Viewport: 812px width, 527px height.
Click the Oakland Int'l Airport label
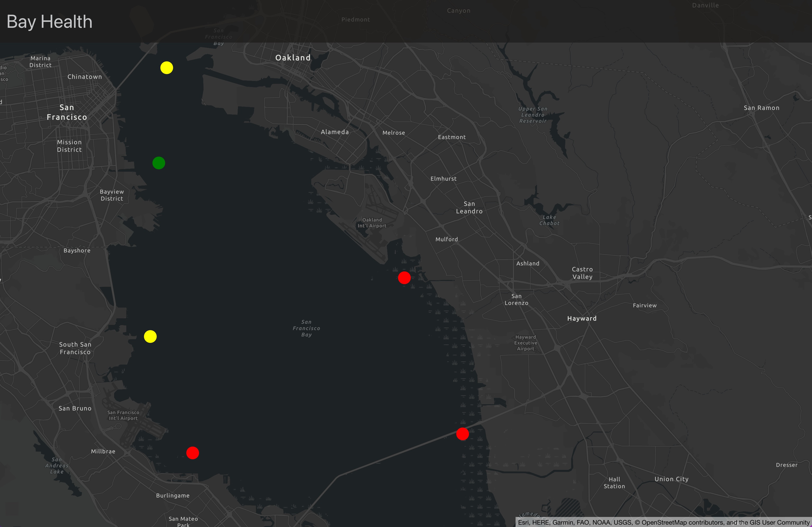tap(372, 223)
